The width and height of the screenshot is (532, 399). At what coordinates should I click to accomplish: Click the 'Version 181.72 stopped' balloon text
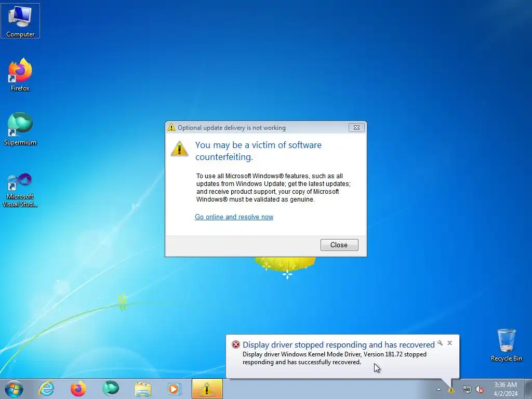pos(395,354)
